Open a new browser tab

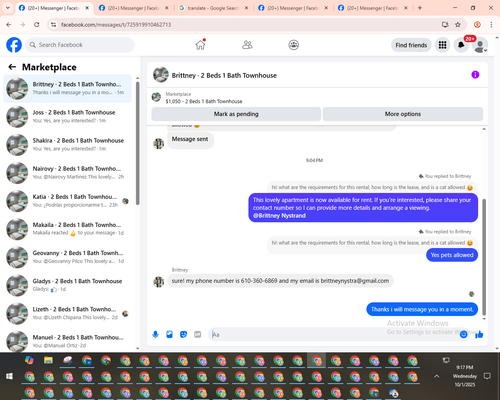420,8
